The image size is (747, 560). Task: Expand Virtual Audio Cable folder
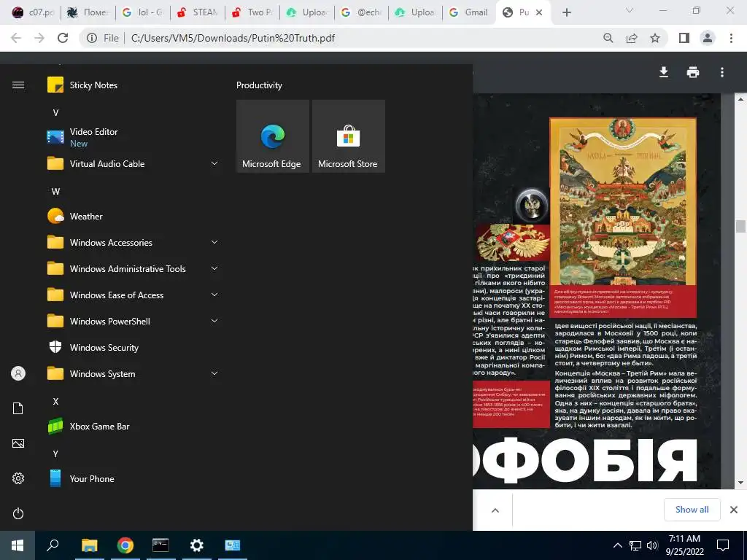[214, 163]
